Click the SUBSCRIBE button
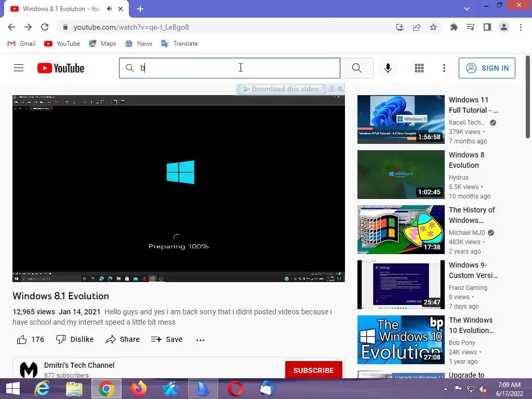532x399 pixels. [313, 370]
